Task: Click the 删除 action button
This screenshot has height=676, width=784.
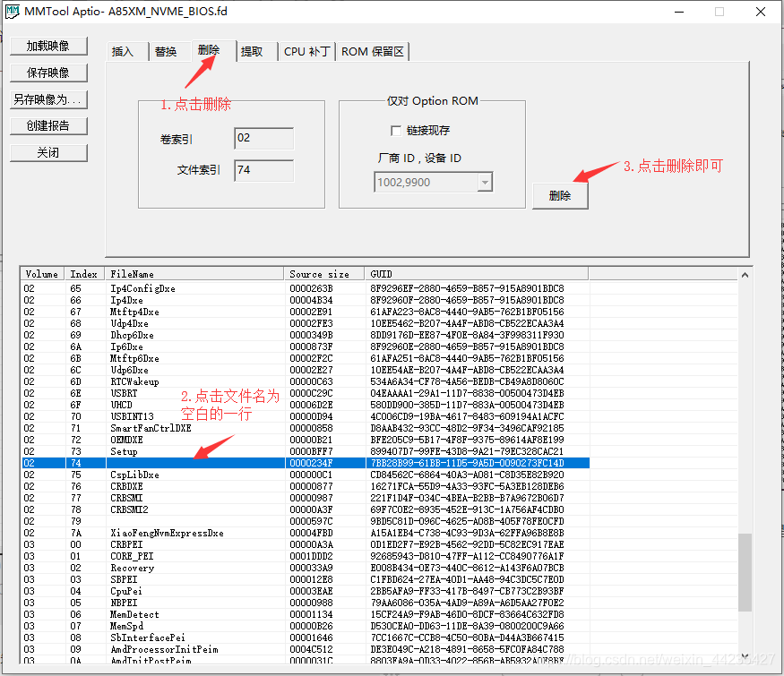Action: point(560,196)
